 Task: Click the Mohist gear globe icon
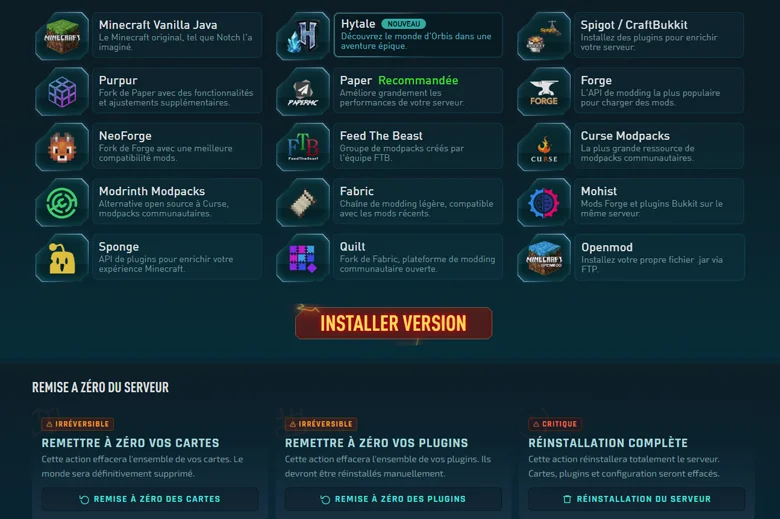[x=544, y=203]
